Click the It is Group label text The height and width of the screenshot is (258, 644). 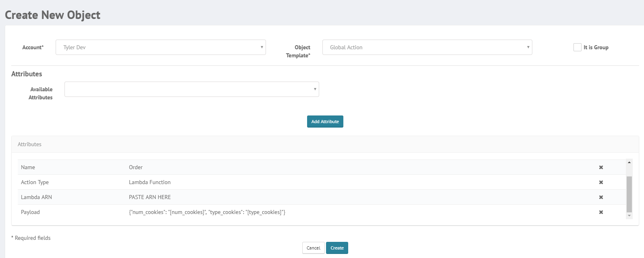596,47
